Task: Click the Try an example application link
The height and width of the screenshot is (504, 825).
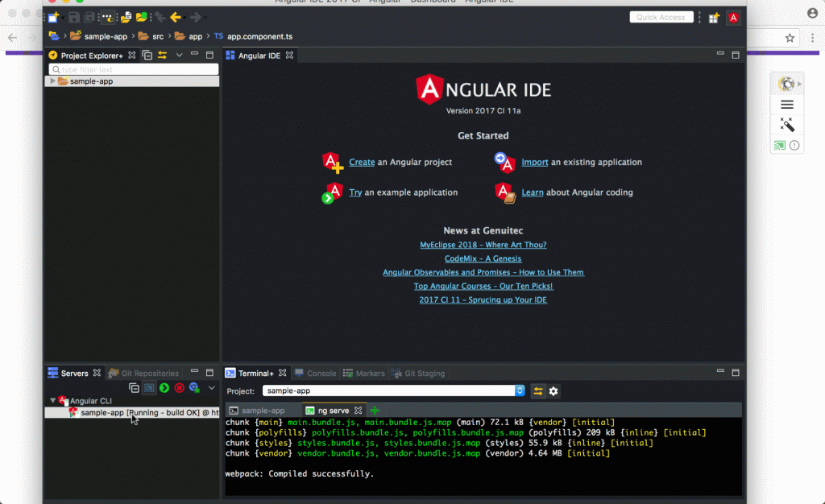Action: 355,192
